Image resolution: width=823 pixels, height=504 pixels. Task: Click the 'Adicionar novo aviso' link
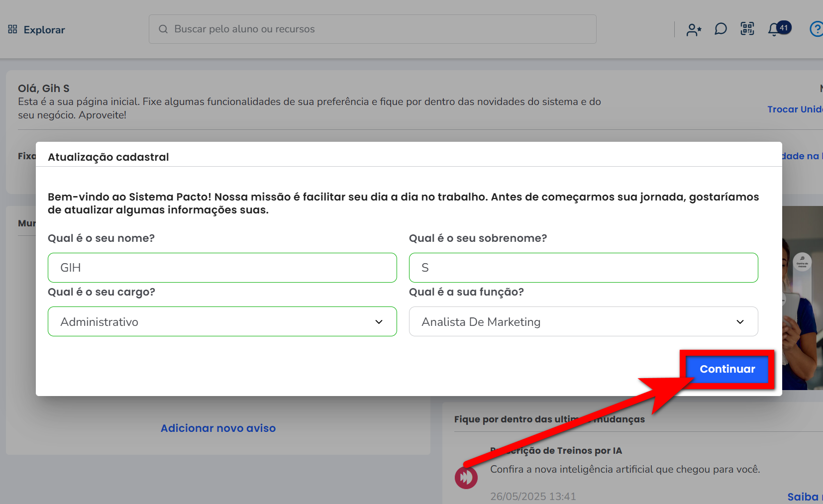pos(218,428)
